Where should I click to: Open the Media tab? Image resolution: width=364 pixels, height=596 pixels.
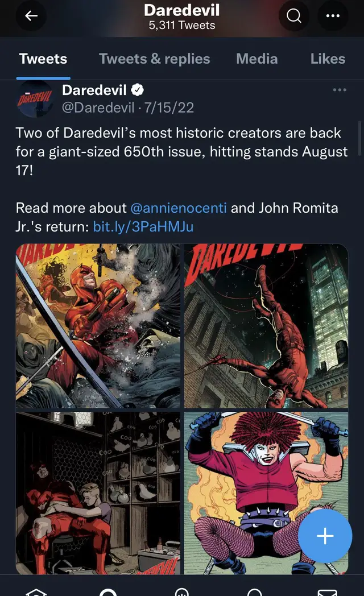click(257, 59)
